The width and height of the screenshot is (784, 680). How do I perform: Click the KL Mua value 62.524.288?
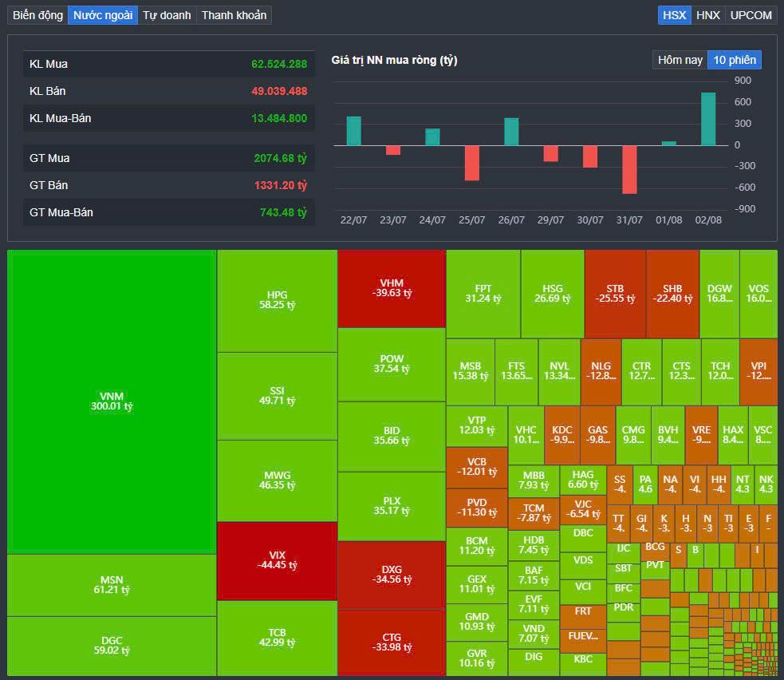point(279,64)
